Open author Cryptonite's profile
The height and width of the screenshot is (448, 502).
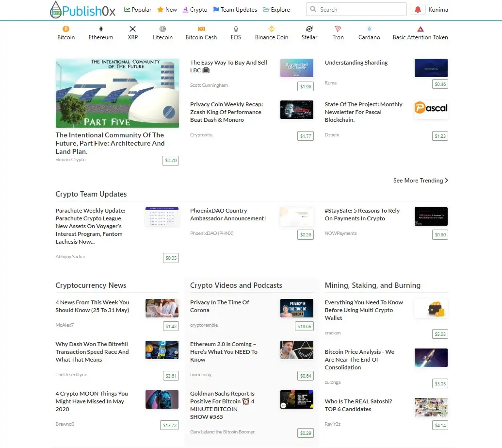201,135
